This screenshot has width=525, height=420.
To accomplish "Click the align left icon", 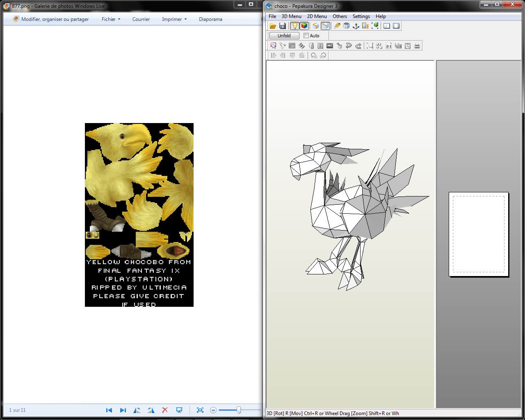I will click(274, 55).
